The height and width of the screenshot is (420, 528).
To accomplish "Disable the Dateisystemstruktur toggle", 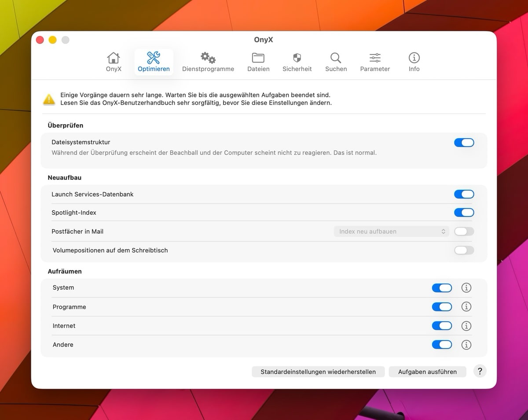I will pyautogui.click(x=464, y=142).
